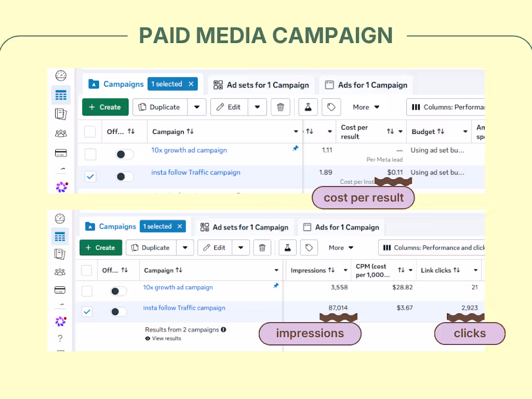Click the 87,014 impressions value
Screen dimensions: 532x399
338,308
